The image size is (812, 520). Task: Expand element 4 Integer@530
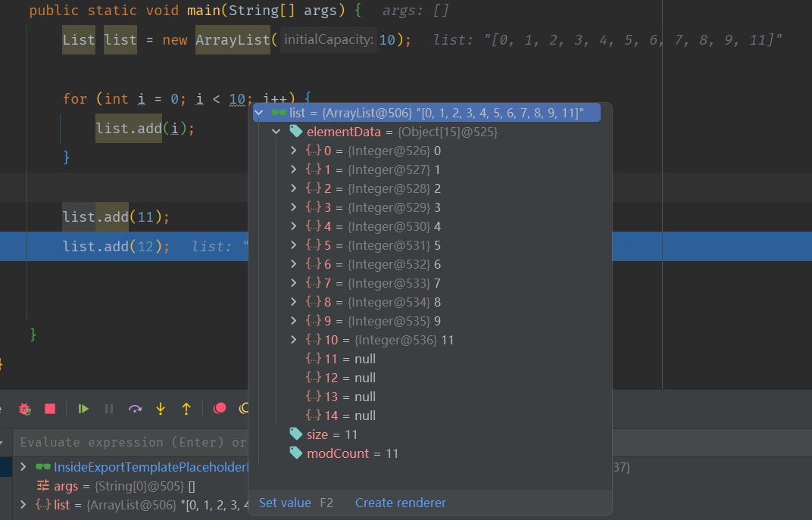pos(294,226)
